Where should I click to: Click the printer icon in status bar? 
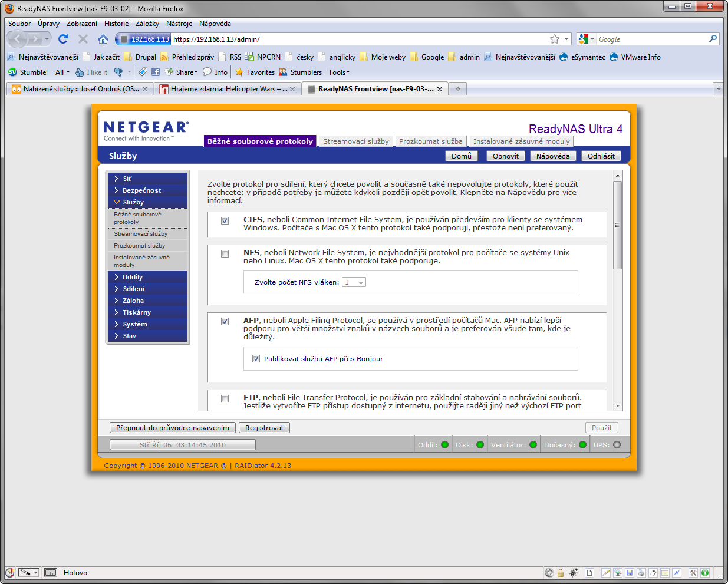pos(641,573)
